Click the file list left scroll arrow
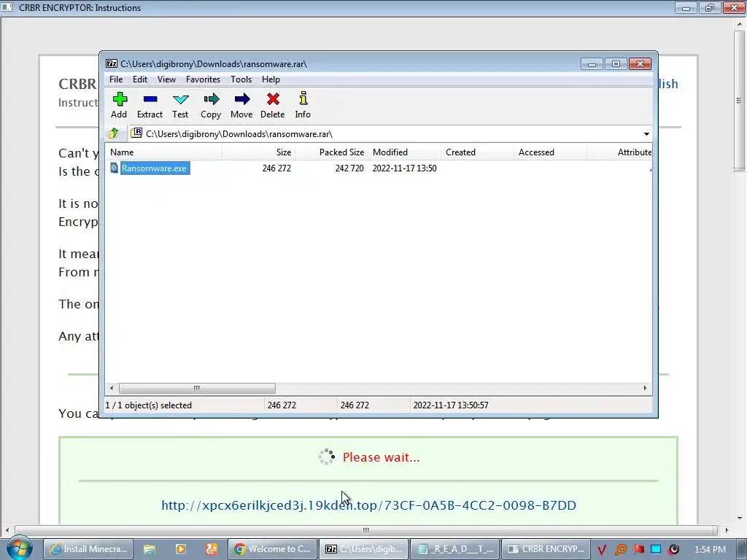 112,388
